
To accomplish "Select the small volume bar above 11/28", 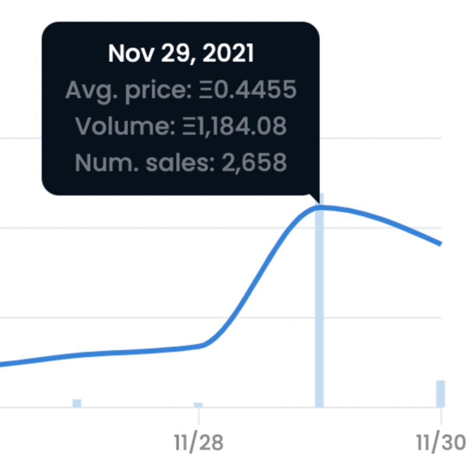I will tap(198, 405).
